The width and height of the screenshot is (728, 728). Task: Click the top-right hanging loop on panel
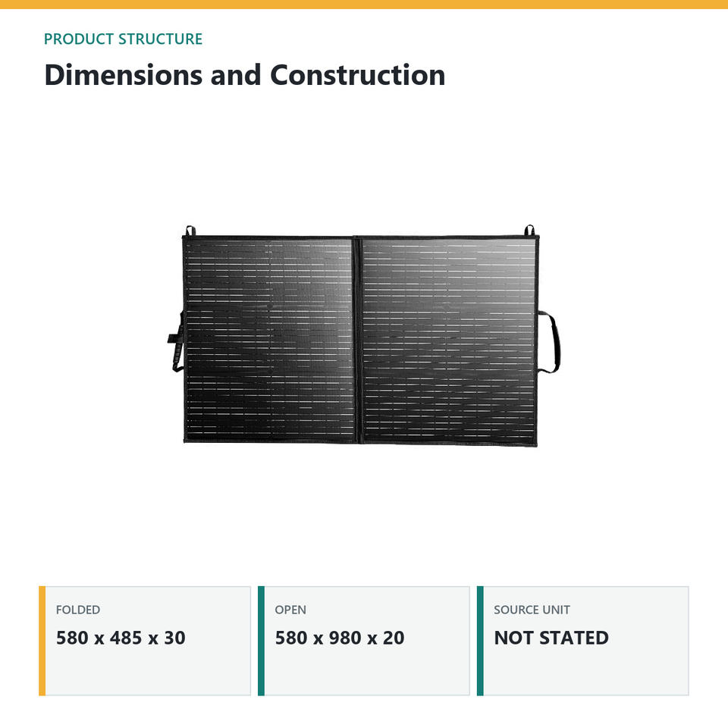[x=529, y=231]
